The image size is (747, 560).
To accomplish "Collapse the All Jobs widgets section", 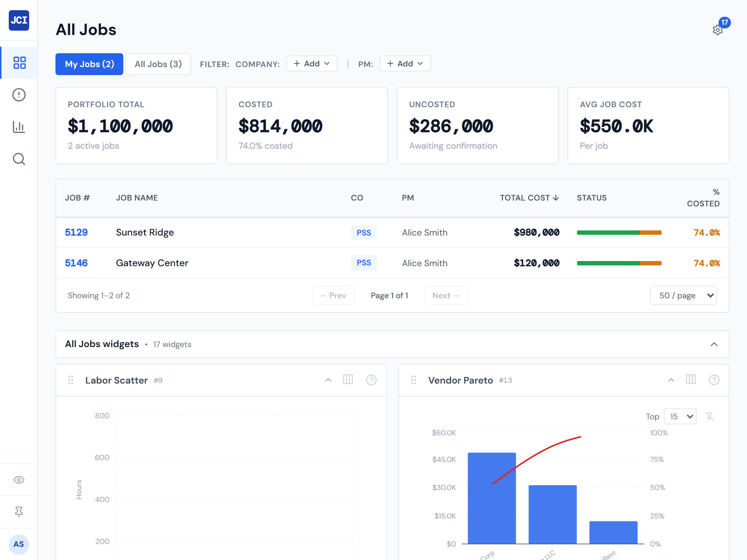I will pyautogui.click(x=714, y=344).
